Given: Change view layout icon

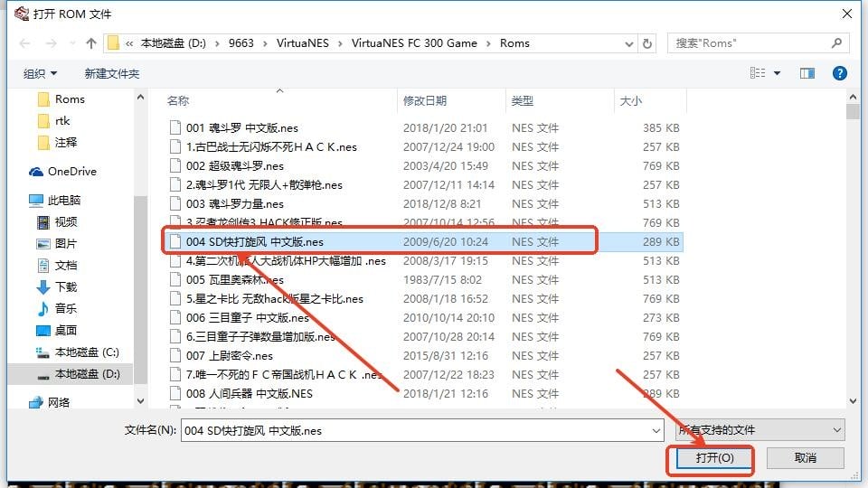Looking at the screenshot, I should click(x=758, y=73).
